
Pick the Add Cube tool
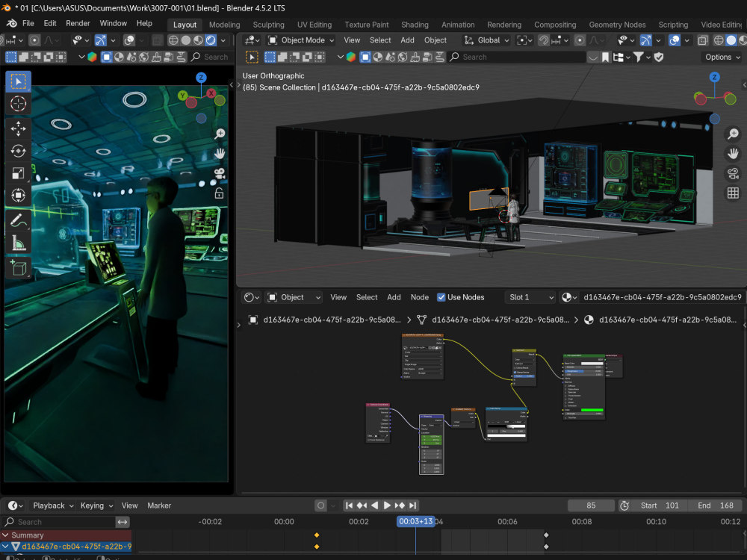pyautogui.click(x=18, y=268)
